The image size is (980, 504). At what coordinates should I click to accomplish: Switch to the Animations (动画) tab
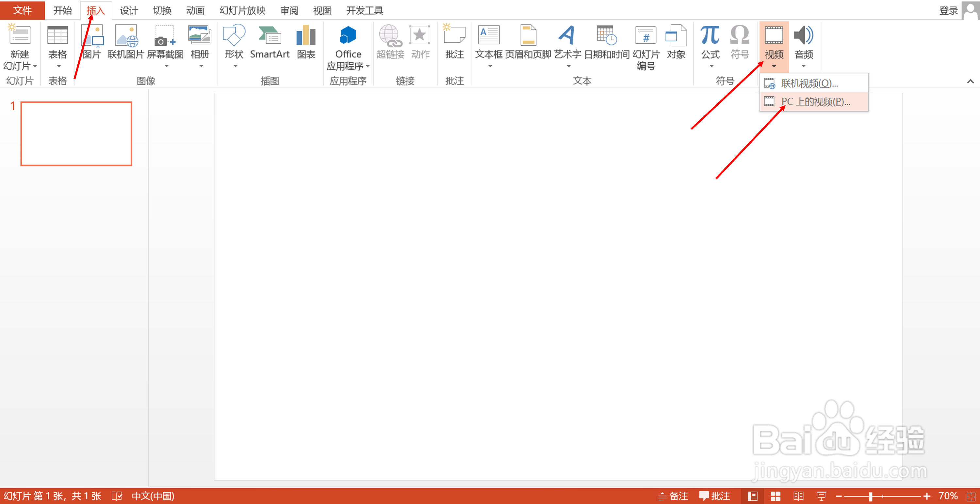(x=195, y=10)
